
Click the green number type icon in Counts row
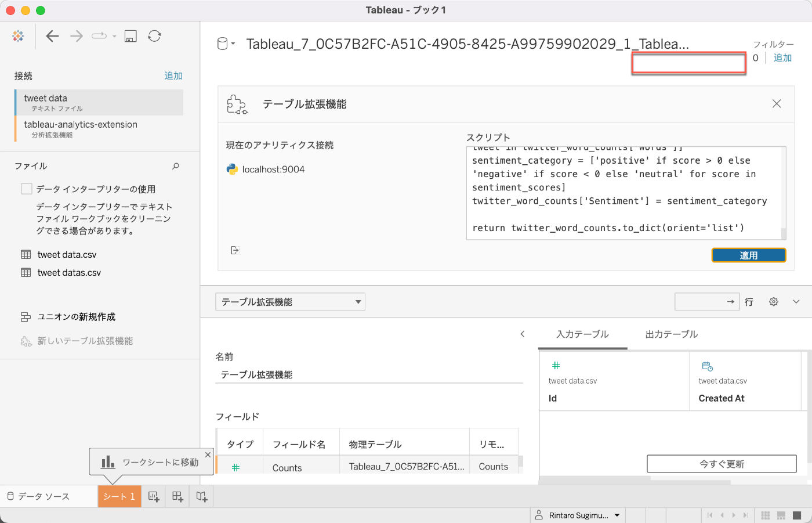tap(235, 467)
